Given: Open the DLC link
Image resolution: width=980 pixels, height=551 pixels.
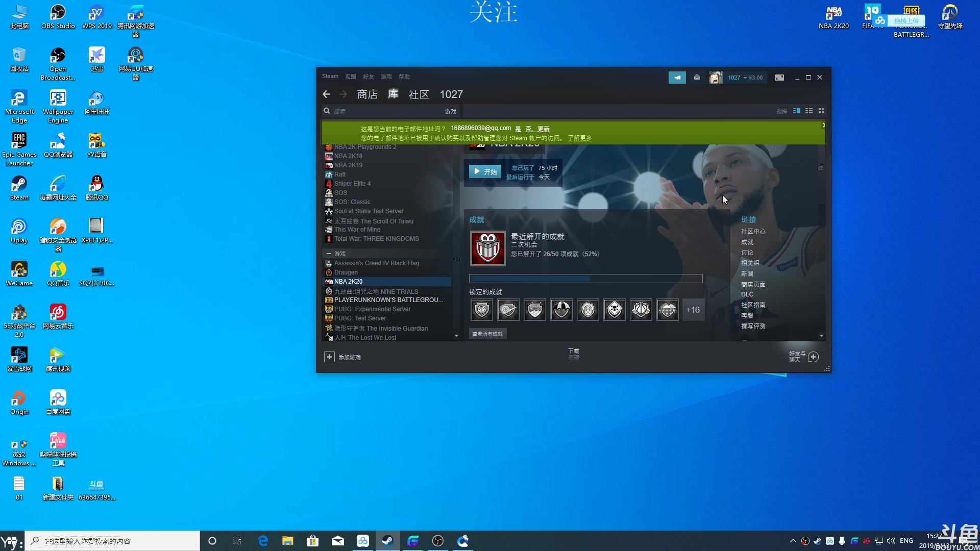Looking at the screenshot, I should click(747, 294).
